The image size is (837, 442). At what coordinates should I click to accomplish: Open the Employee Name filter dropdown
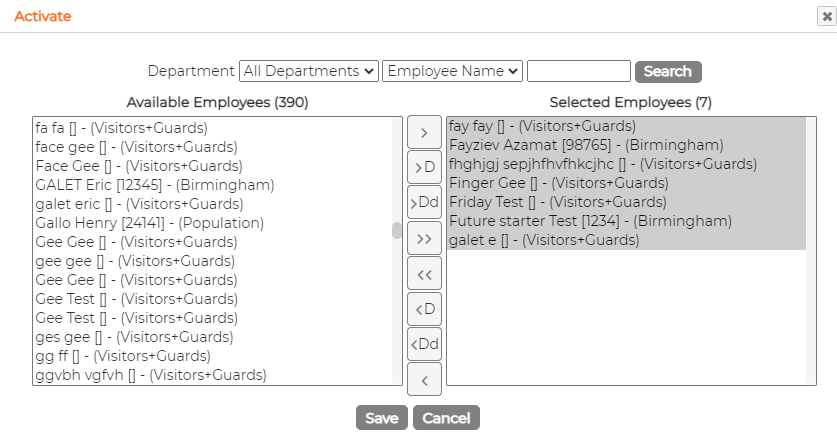pos(452,71)
